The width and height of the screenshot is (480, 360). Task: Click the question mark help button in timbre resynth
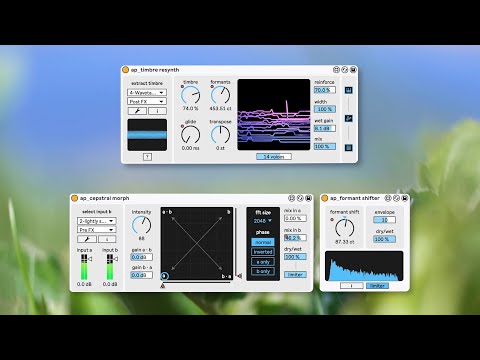(147, 157)
